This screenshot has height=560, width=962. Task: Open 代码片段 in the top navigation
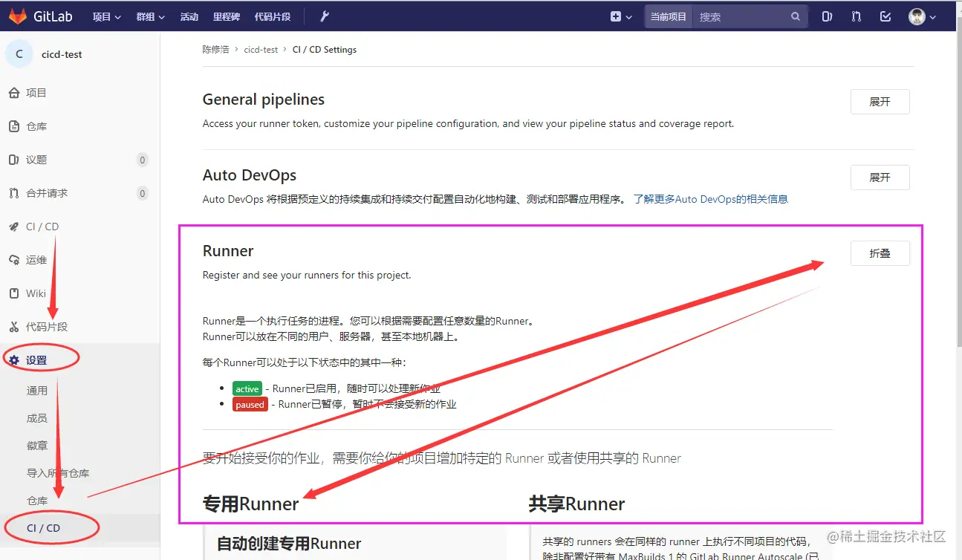pyautogui.click(x=273, y=16)
